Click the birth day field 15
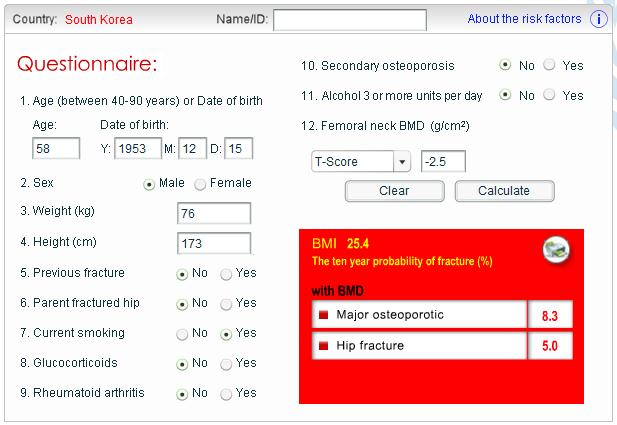The height and width of the screenshot is (425, 617). click(x=238, y=148)
